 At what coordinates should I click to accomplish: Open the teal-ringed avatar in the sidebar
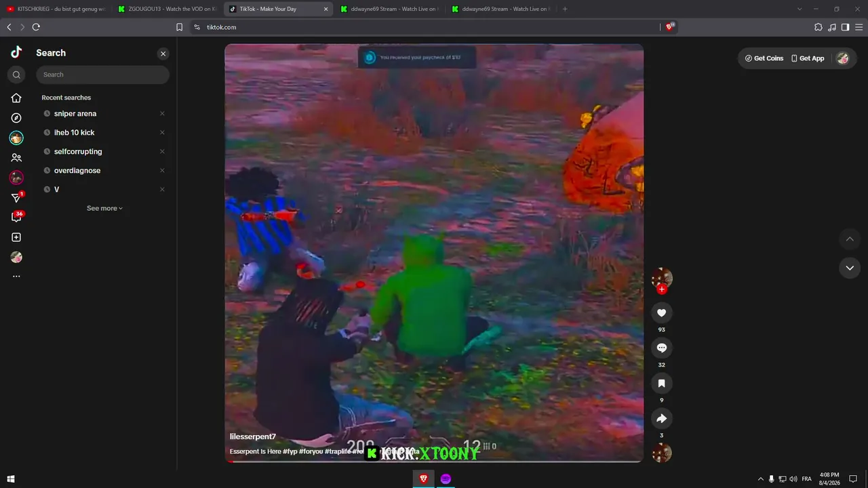[x=16, y=138]
